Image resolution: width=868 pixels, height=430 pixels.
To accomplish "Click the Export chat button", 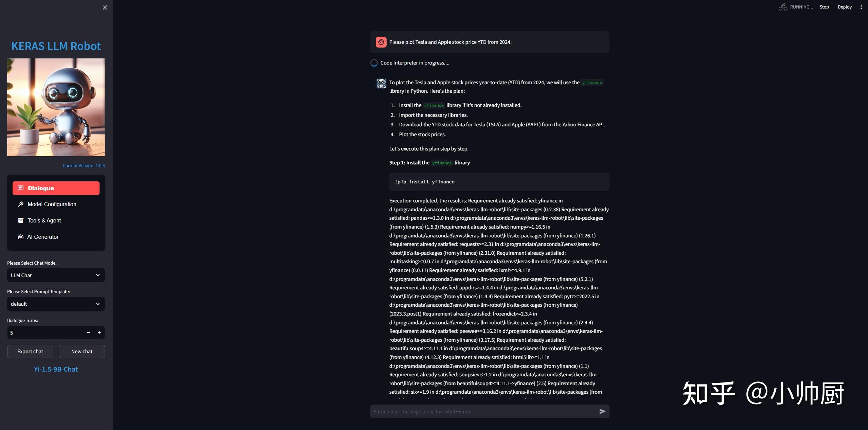I will click(30, 352).
